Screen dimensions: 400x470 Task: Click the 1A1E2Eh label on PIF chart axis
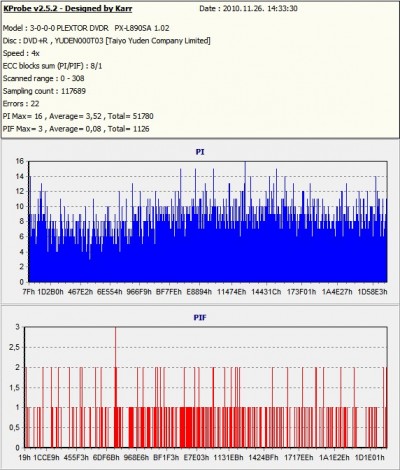point(334,457)
